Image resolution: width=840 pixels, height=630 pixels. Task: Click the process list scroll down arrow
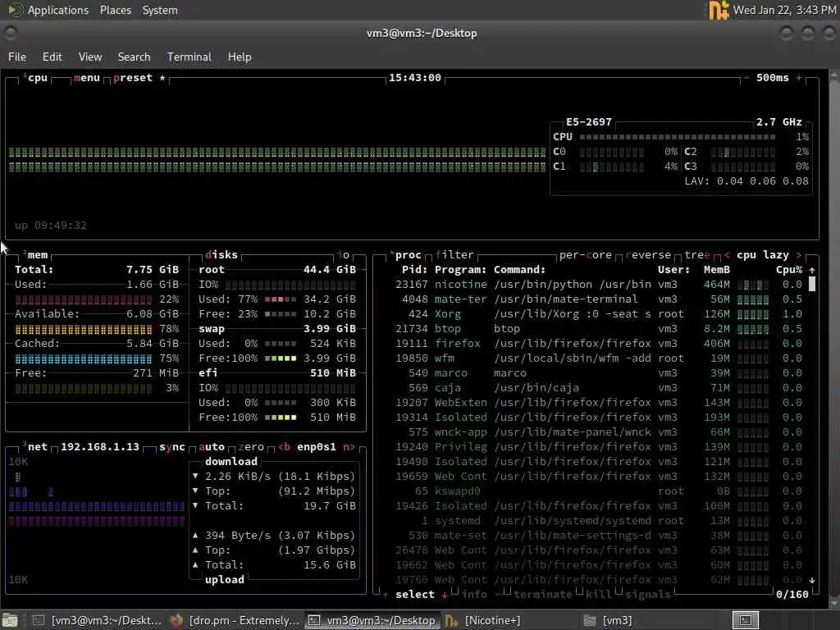pyautogui.click(x=812, y=580)
